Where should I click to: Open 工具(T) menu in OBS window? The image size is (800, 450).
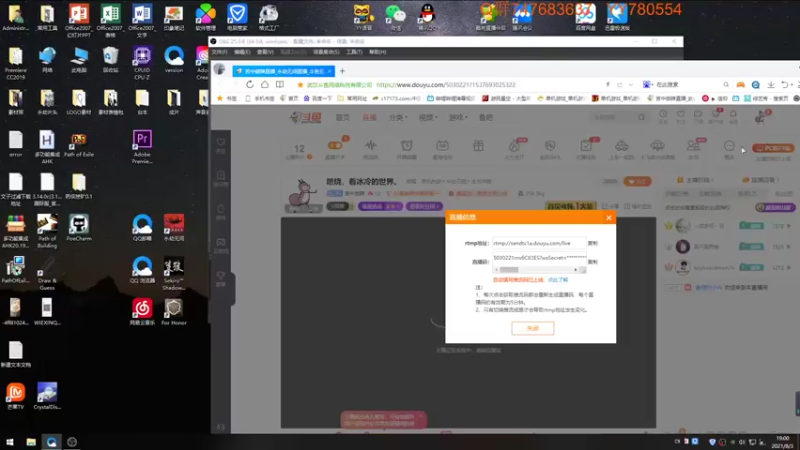coord(354,52)
